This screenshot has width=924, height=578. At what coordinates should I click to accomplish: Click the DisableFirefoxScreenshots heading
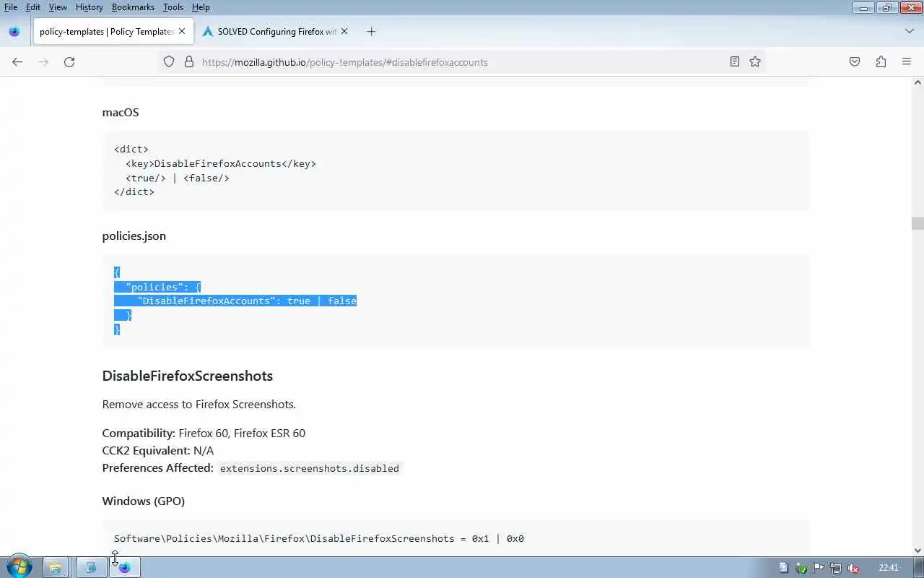(x=188, y=376)
